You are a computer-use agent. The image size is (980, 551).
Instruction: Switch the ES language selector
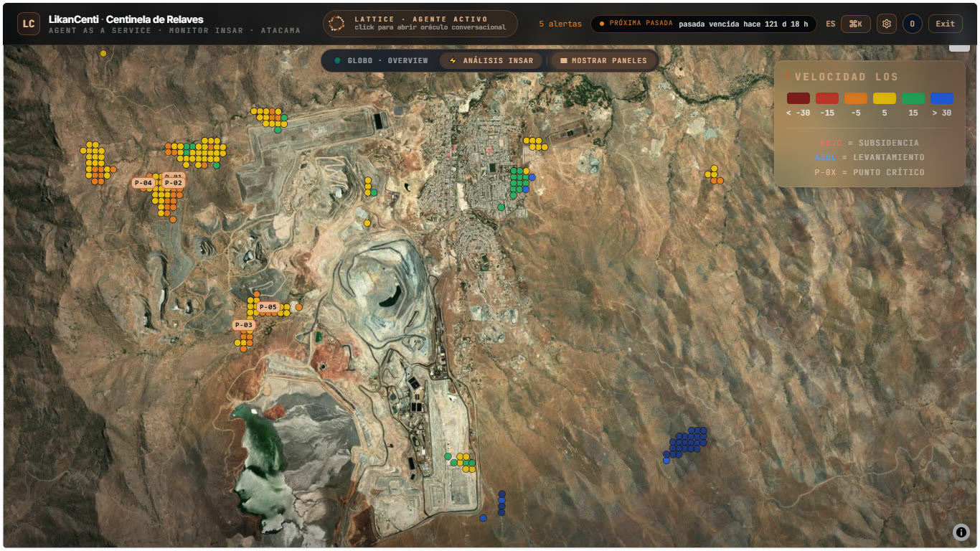pyautogui.click(x=831, y=24)
